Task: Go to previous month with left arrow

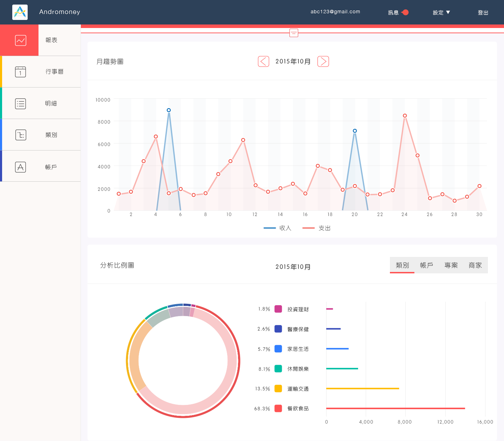Action: point(264,62)
